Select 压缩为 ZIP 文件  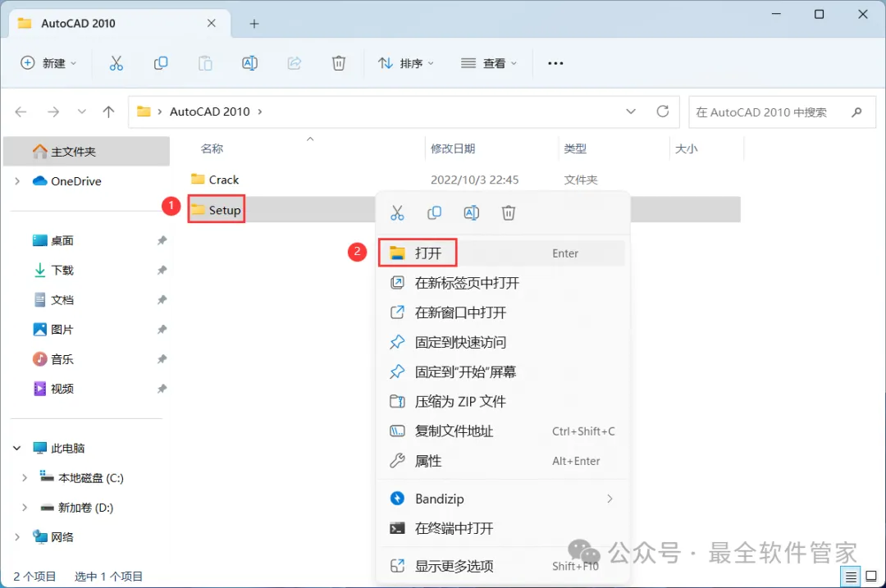pyautogui.click(x=502, y=402)
